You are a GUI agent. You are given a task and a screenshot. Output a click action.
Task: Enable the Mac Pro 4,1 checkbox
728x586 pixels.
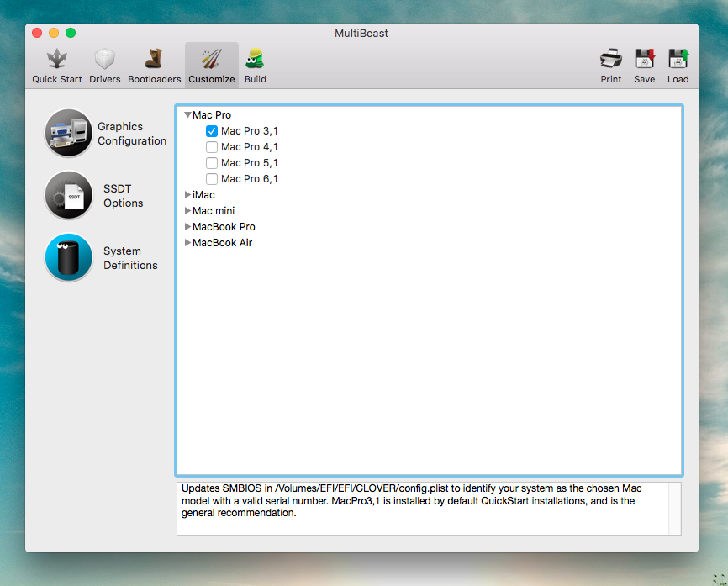(x=212, y=147)
